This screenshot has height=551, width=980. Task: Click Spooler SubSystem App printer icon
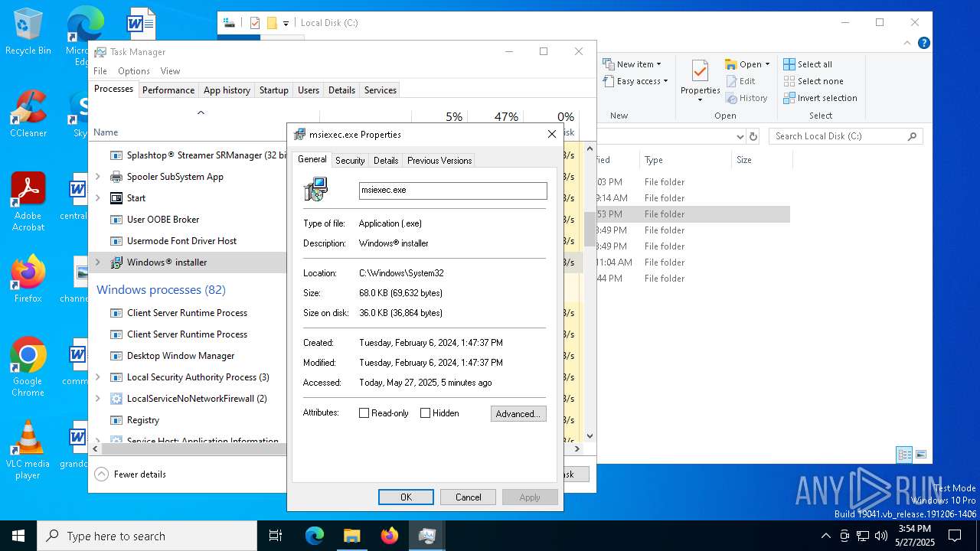click(116, 177)
